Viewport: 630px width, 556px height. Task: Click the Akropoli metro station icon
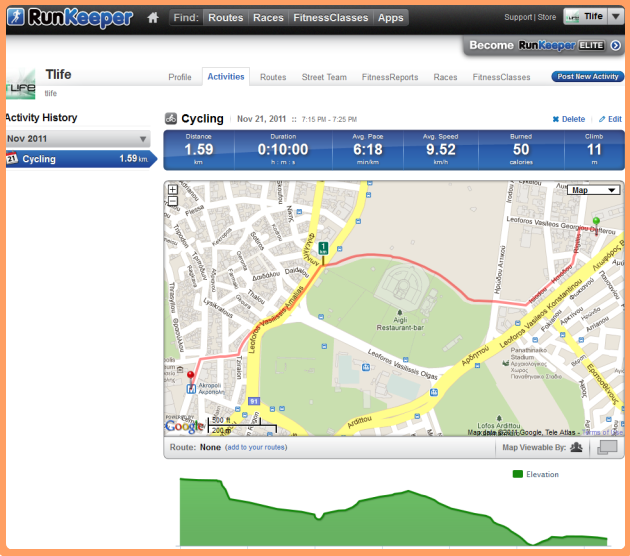(x=191, y=388)
